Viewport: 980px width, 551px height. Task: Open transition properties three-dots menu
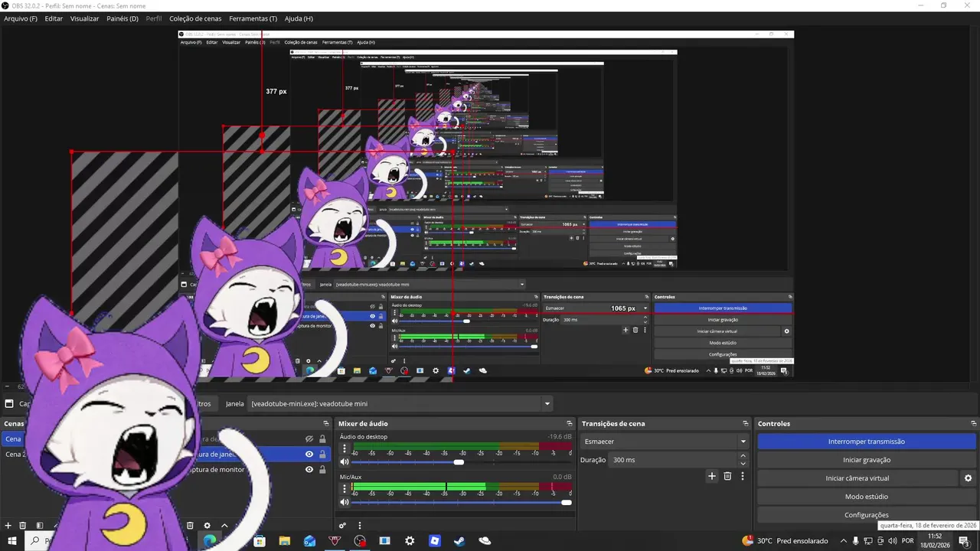[x=742, y=476]
